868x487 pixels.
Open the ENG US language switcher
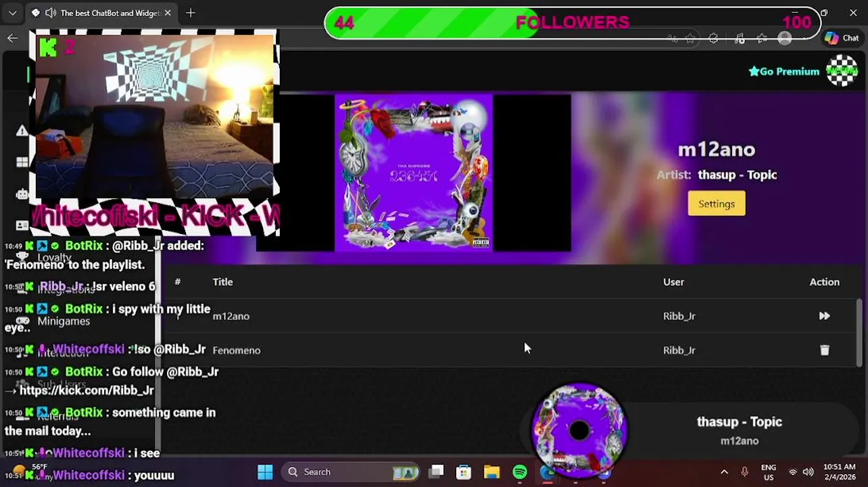[769, 472]
